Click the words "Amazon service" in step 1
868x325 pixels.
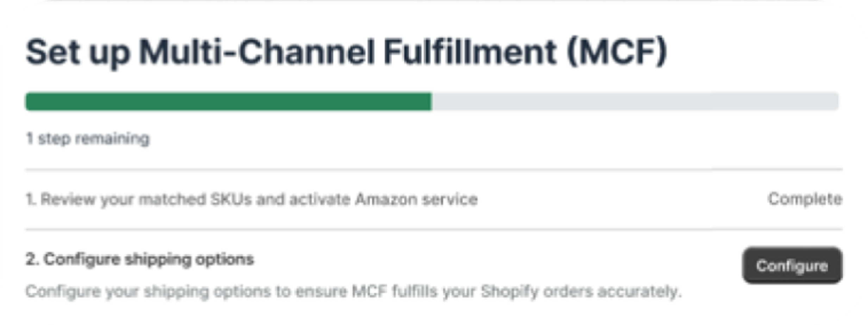(x=416, y=200)
